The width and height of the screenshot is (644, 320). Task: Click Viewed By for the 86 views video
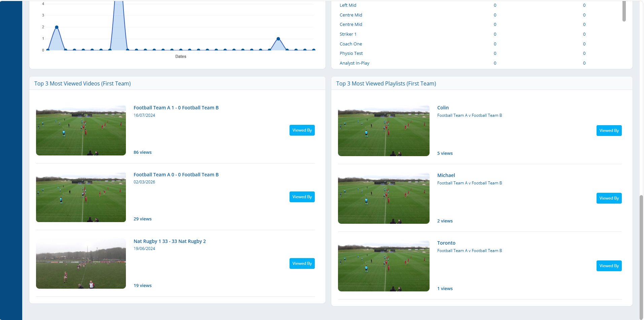(302, 130)
